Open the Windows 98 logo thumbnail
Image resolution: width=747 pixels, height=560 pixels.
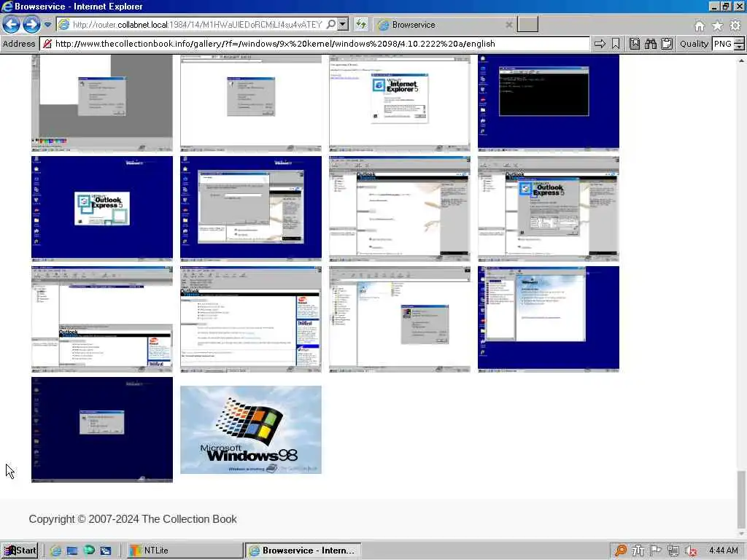tap(251, 429)
